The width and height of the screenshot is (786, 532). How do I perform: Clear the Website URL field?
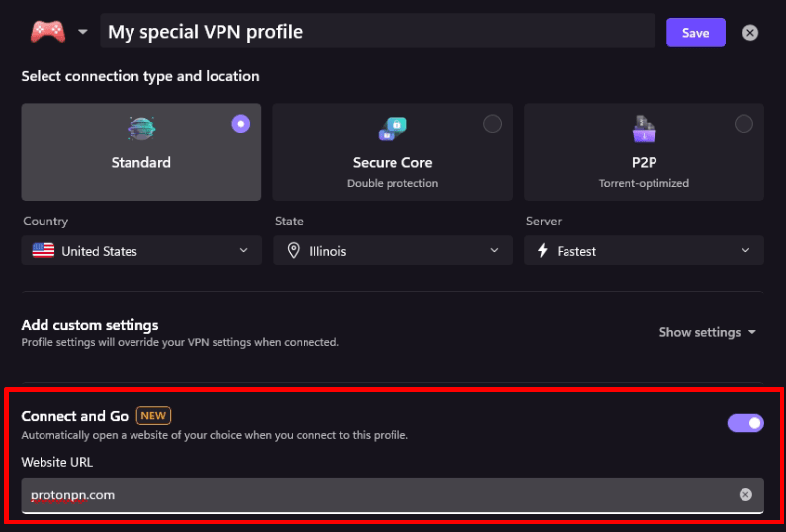tap(745, 494)
